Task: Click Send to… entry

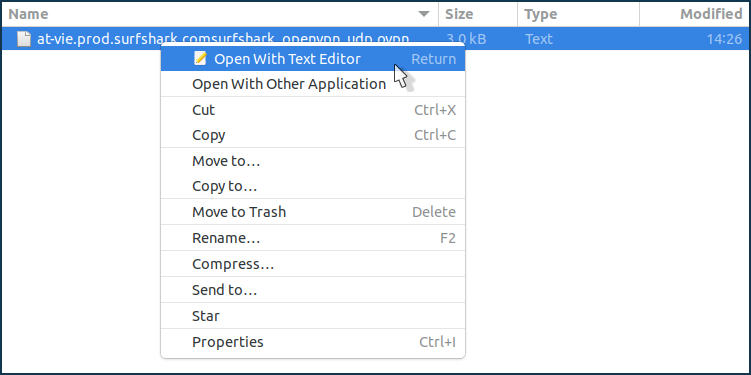Action: (x=313, y=290)
